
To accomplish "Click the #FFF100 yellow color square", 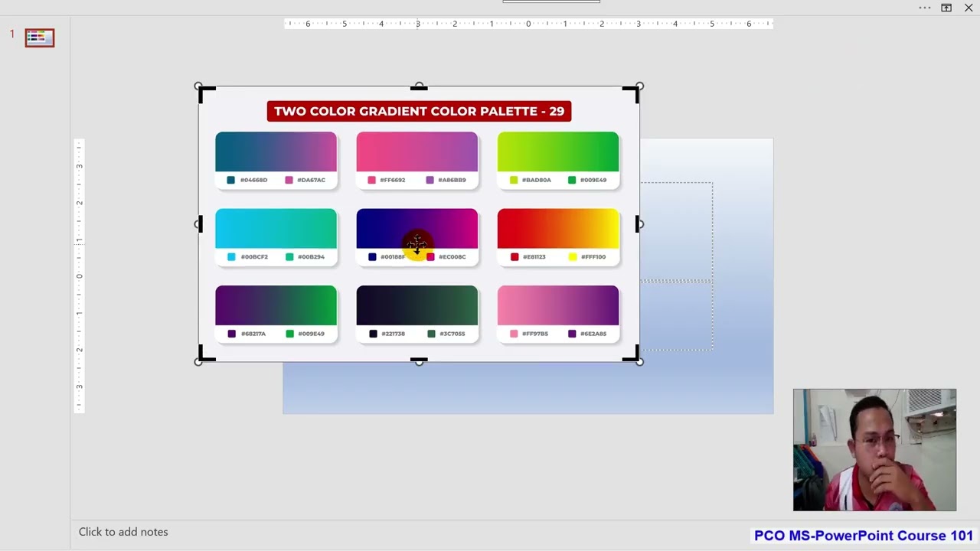I will pyautogui.click(x=573, y=257).
